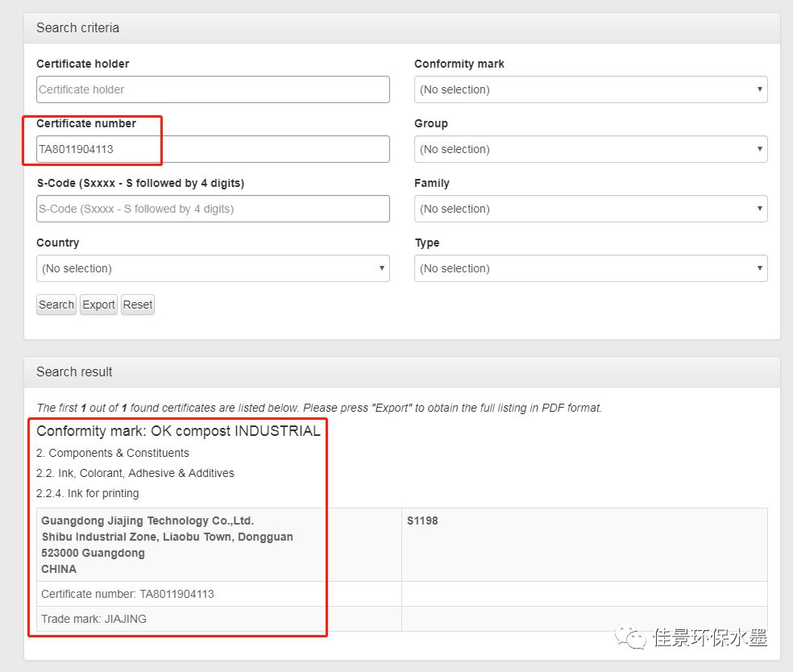The image size is (793, 672).
Task: Click '2. Components & Constituents' line
Action: pyautogui.click(x=113, y=453)
